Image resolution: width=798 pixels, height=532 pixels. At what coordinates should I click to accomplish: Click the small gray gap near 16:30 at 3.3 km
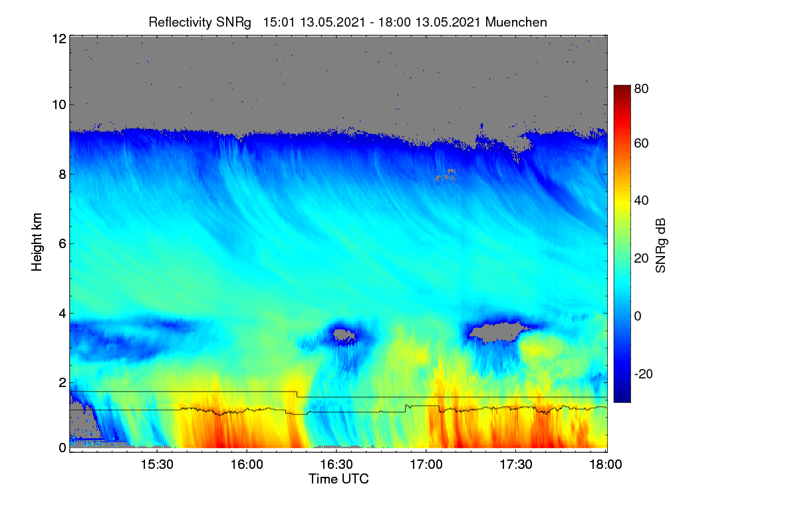[x=343, y=334]
